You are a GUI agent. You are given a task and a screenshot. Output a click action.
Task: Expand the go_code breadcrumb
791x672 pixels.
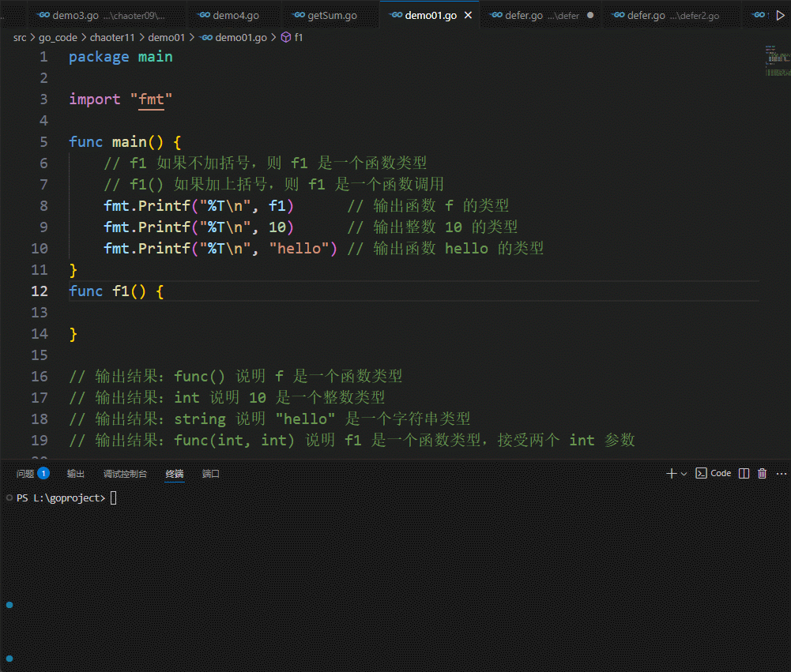point(58,38)
